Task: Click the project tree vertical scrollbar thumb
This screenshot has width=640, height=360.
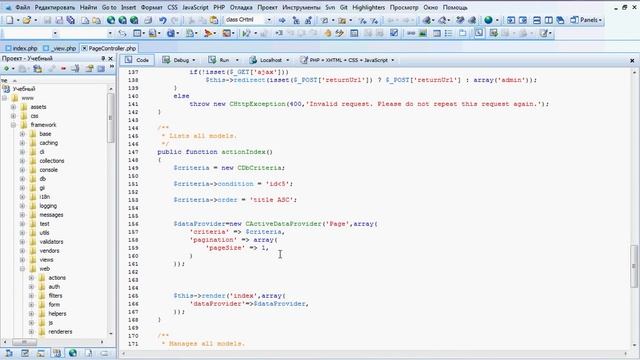Action: pos(110,118)
